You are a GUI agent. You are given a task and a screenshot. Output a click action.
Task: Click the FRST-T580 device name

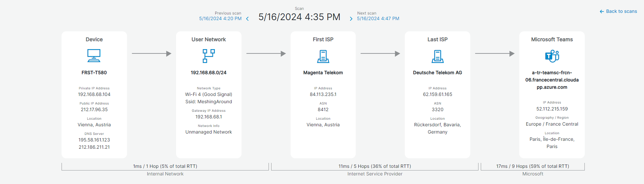pos(94,73)
